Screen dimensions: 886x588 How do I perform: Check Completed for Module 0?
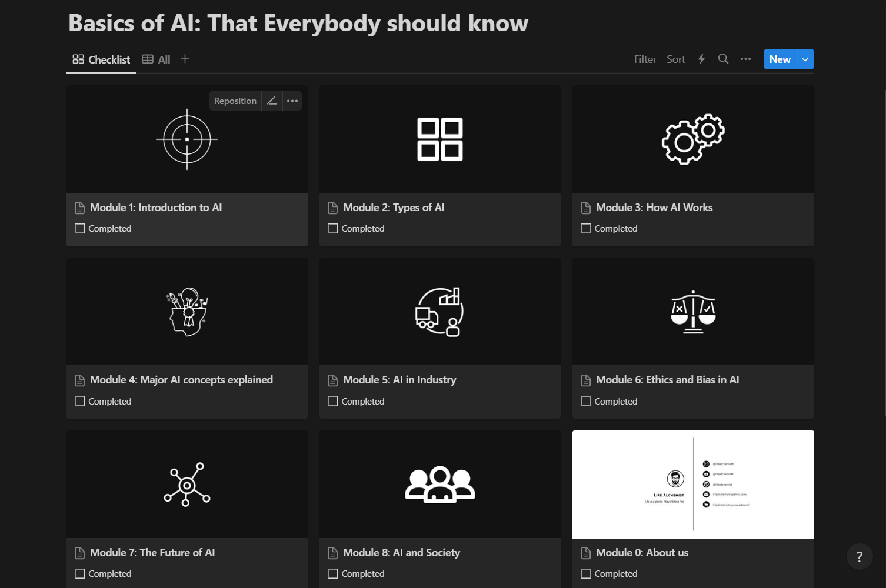(585, 573)
